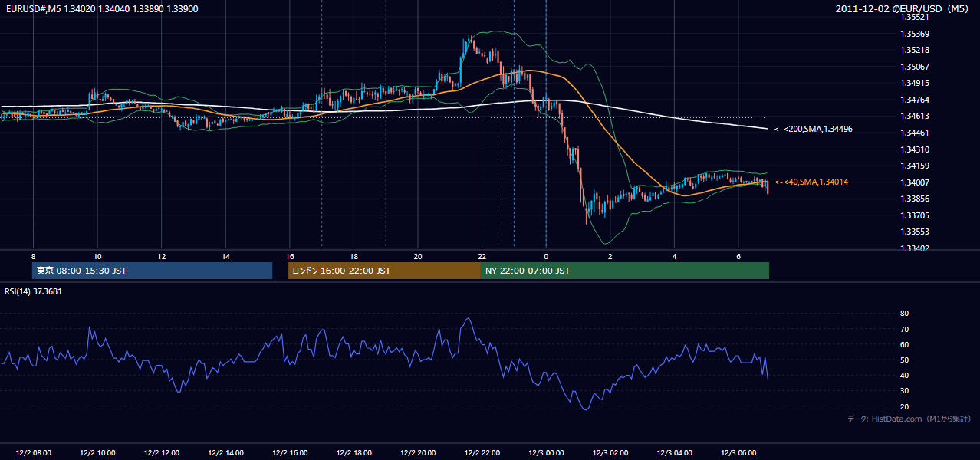The image size is (980, 460).
Task: Click hour tick 8 under price chart
Action: point(33,256)
